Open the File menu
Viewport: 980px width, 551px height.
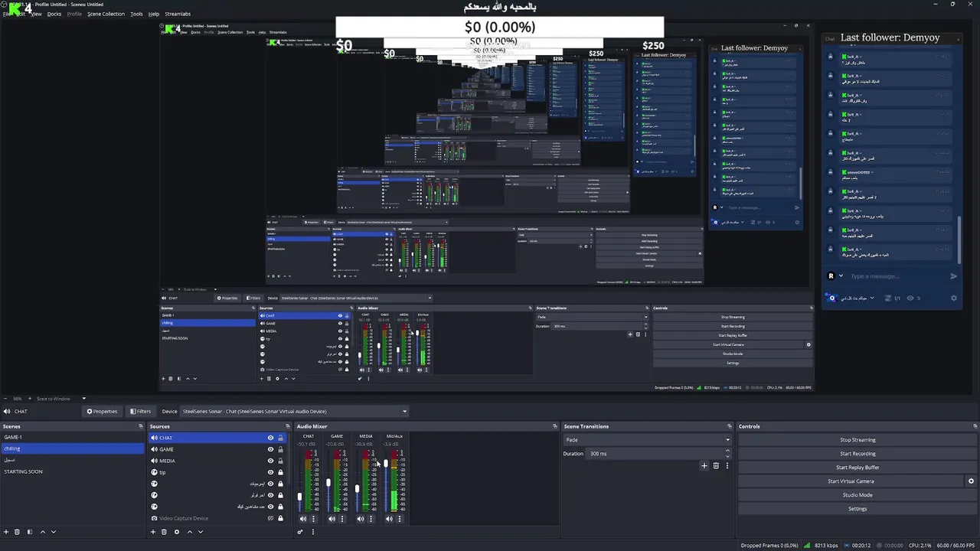point(7,14)
